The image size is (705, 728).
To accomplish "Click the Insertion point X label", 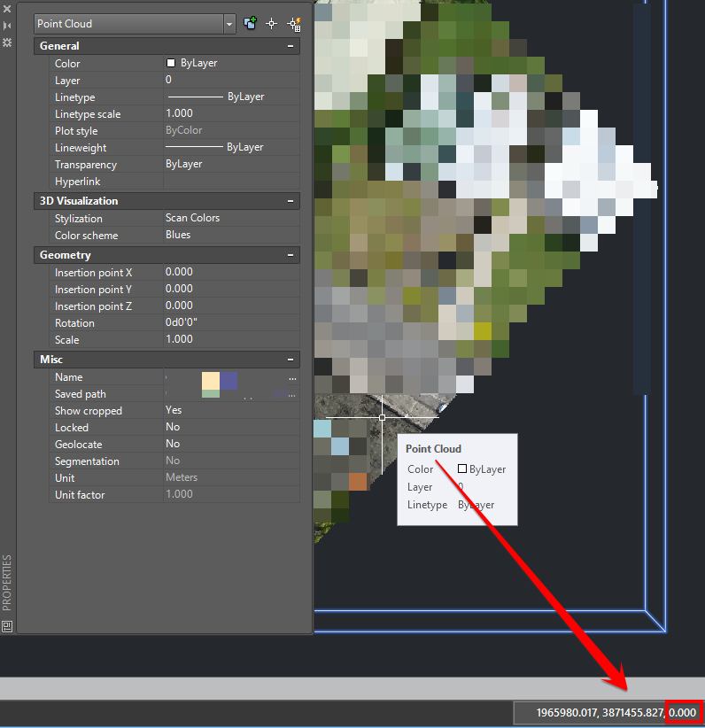I will [93, 273].
